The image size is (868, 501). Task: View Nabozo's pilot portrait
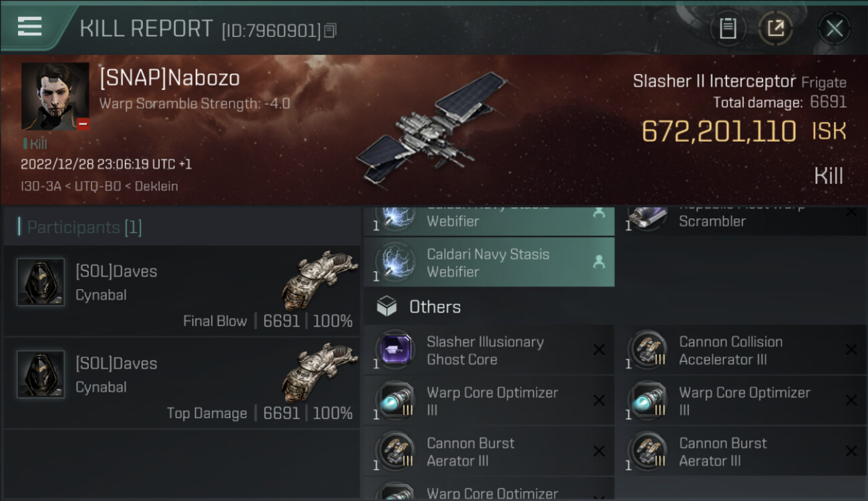(x=55, y=96)
